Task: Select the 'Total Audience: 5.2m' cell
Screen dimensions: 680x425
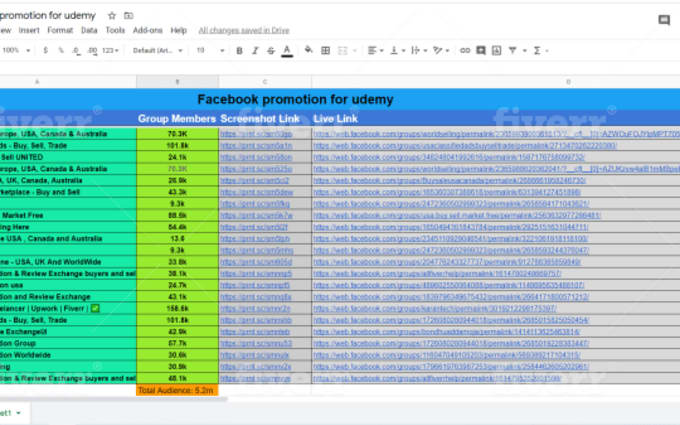Action: [x=177, y=390]
